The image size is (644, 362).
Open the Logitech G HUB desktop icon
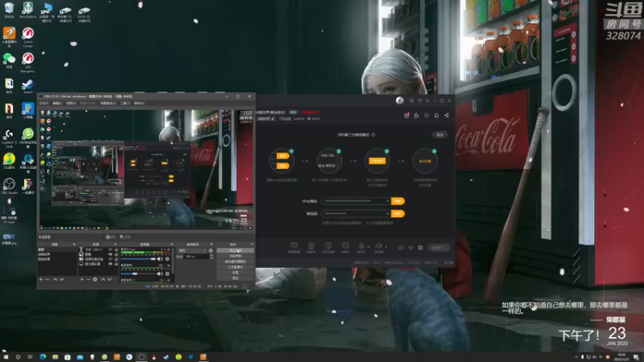point(9,138)
